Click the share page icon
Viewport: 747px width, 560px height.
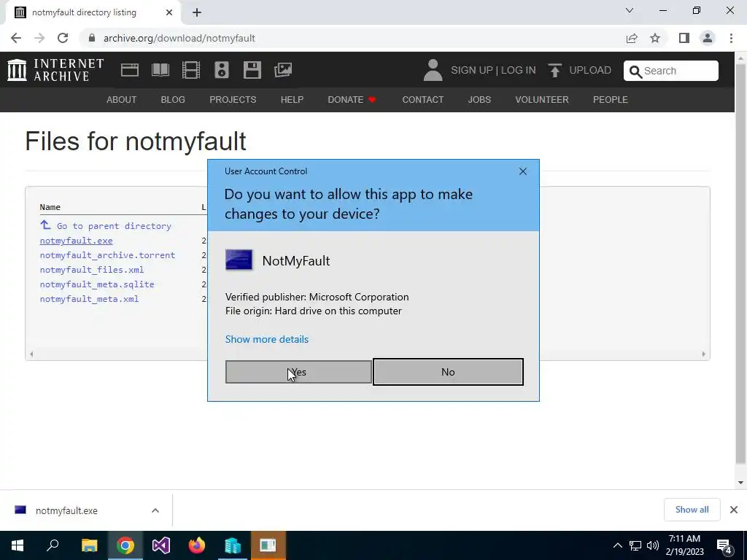coord(632,38)
